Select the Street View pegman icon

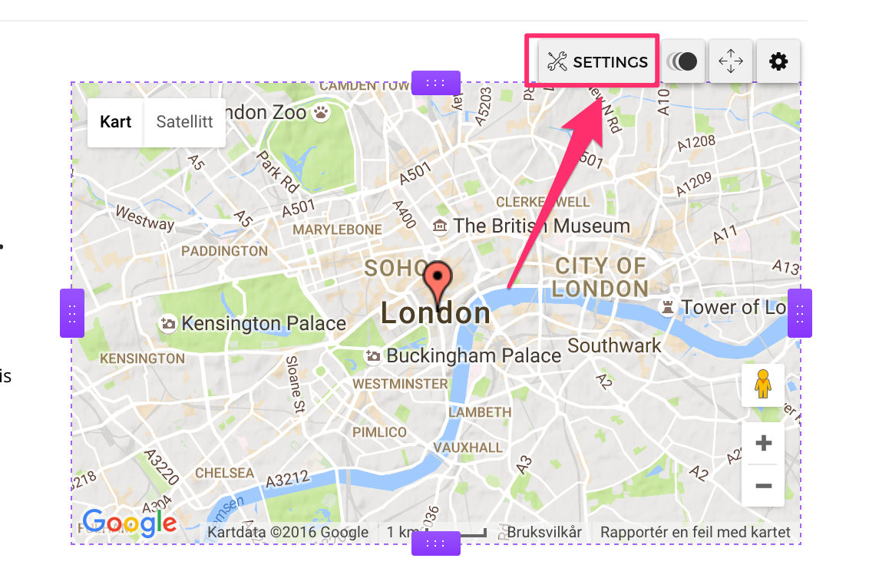763,385
